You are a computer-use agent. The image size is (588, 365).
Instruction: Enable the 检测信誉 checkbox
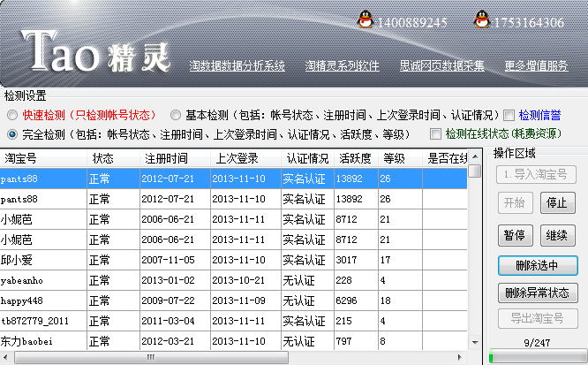[509, 115]
